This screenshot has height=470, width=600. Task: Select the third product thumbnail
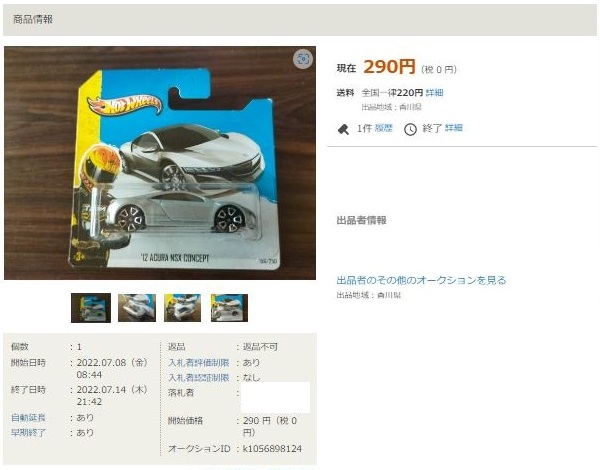[x=183, y=308]
